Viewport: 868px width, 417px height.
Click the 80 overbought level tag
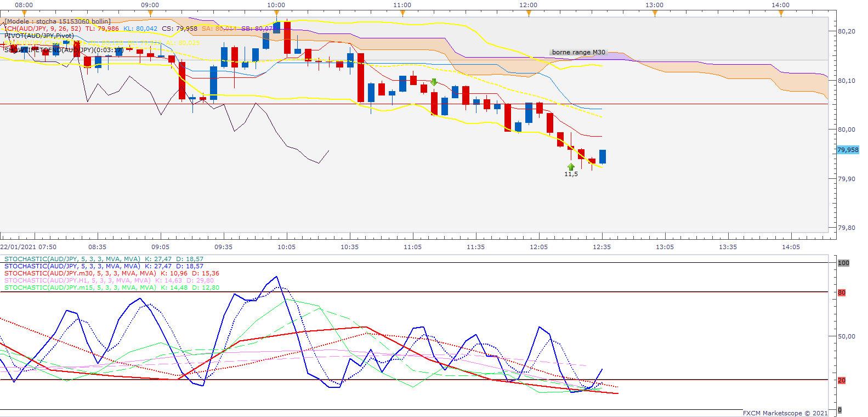[842, 292]
